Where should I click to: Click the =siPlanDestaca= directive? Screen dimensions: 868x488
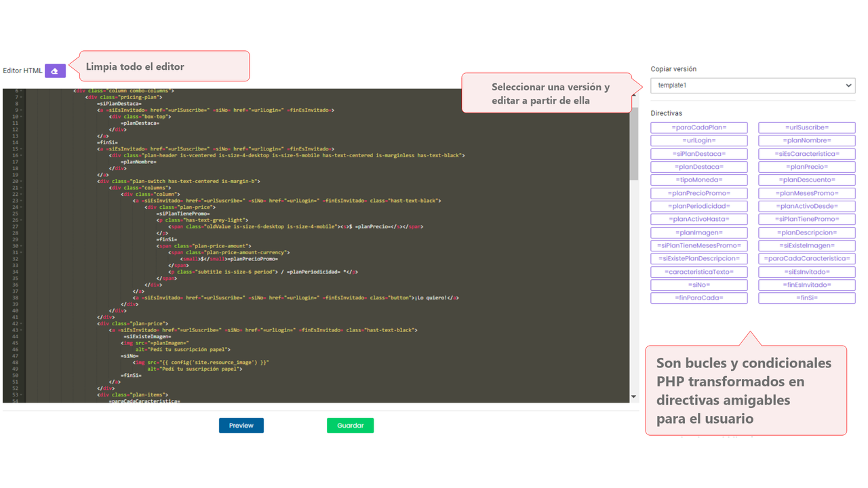click(699, 153)
